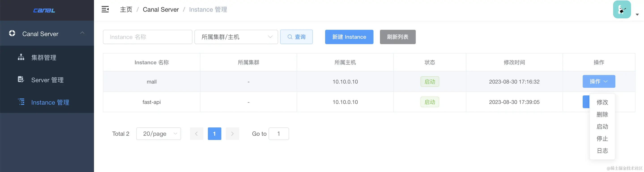Focus the Go to page input
Screen dimensions: 644x172
point(279,134)
